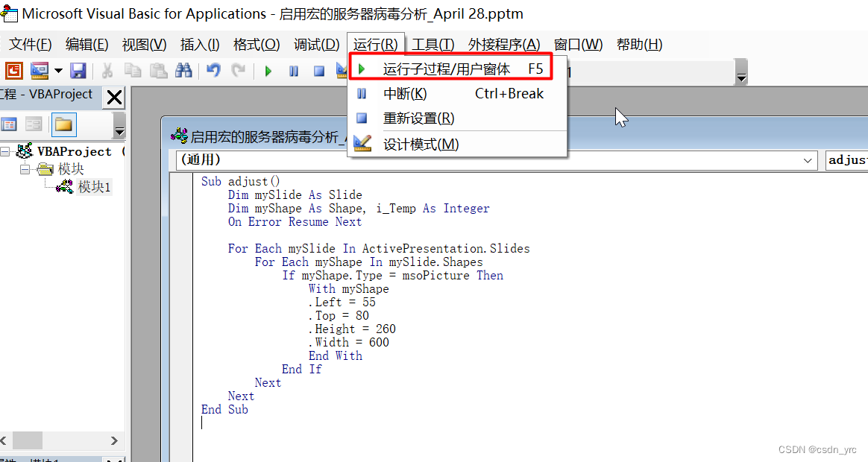
Task: Collapse the 模块 folder node
Action: (x=25, y=169)
